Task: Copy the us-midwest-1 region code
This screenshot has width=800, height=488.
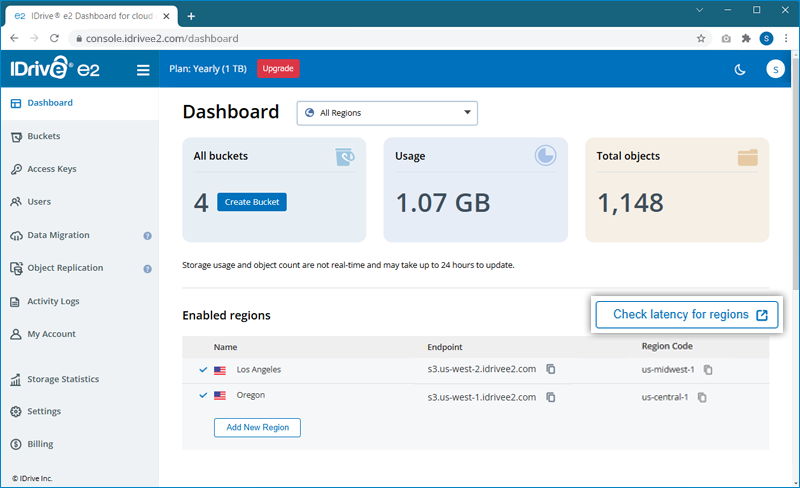Action: point(708,370)
